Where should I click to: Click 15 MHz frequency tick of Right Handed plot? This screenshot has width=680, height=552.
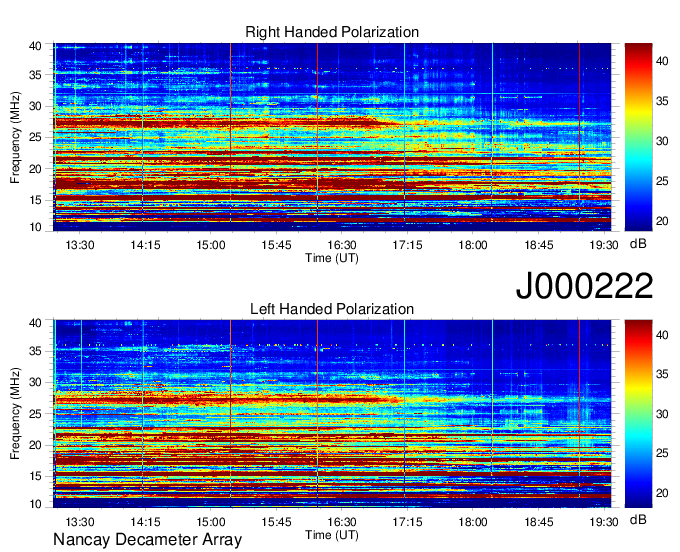(35, 200)
